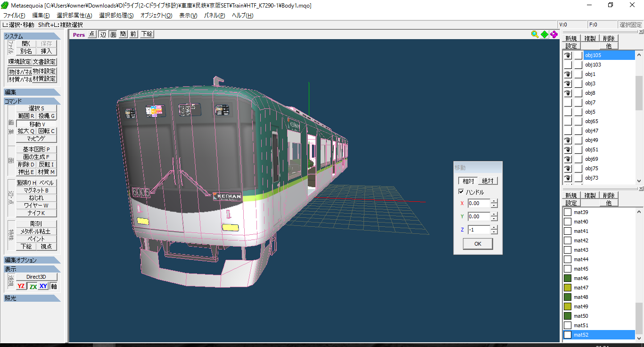644x347 pixels.
Task: Toggle the 下絵 display button in view header
Action: click(x=147, y=34)
